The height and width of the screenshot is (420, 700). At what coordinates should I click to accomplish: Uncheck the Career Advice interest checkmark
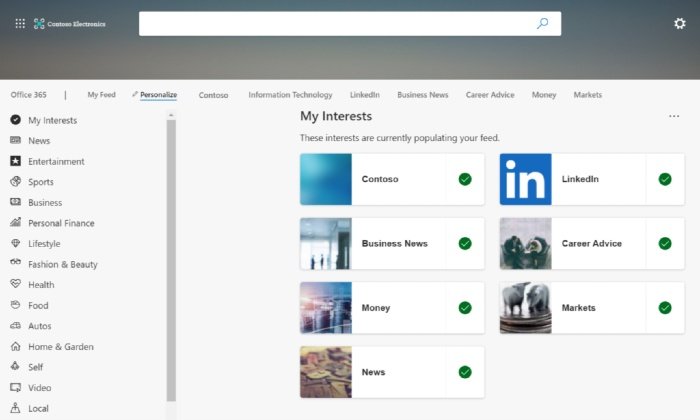click(665, 243)
